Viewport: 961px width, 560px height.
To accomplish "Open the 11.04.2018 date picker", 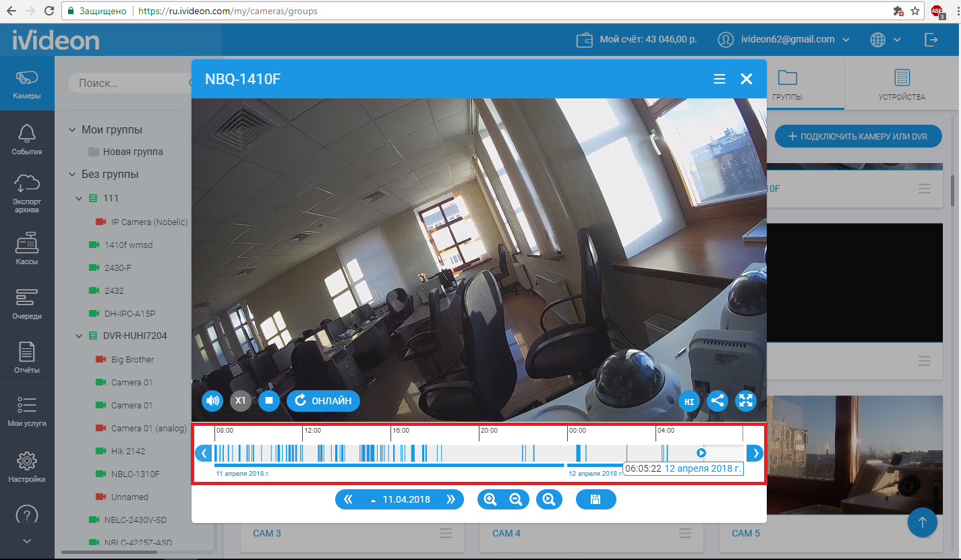I will [400, 500].
